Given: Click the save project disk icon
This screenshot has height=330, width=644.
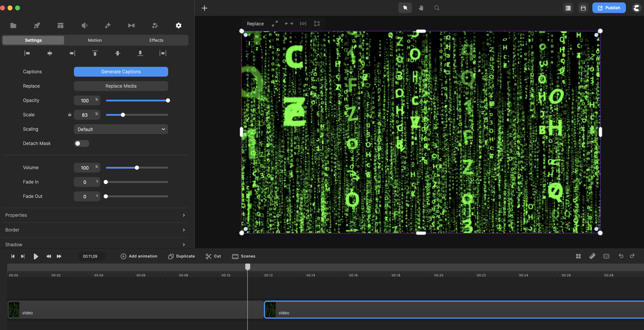Looking at the screenshot, I should coord(583,8).
